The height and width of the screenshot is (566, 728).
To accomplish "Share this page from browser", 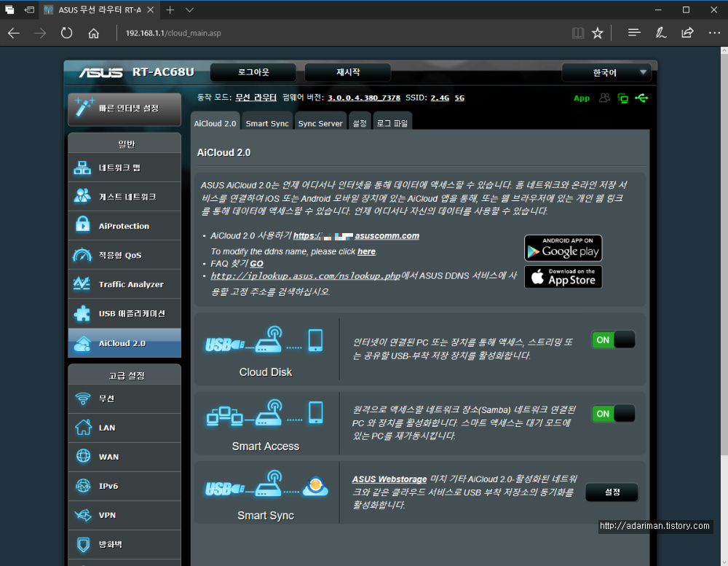I will (687, 33).
